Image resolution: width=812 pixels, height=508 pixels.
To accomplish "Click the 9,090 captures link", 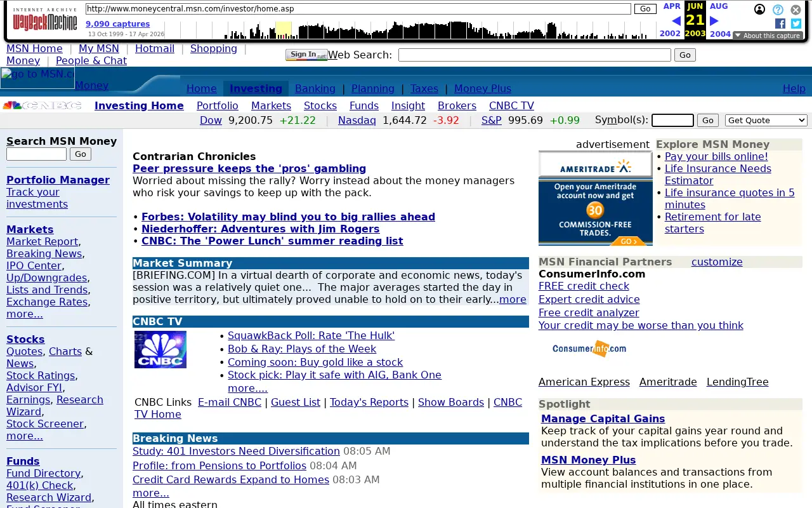I will click(x=118, y=23).
